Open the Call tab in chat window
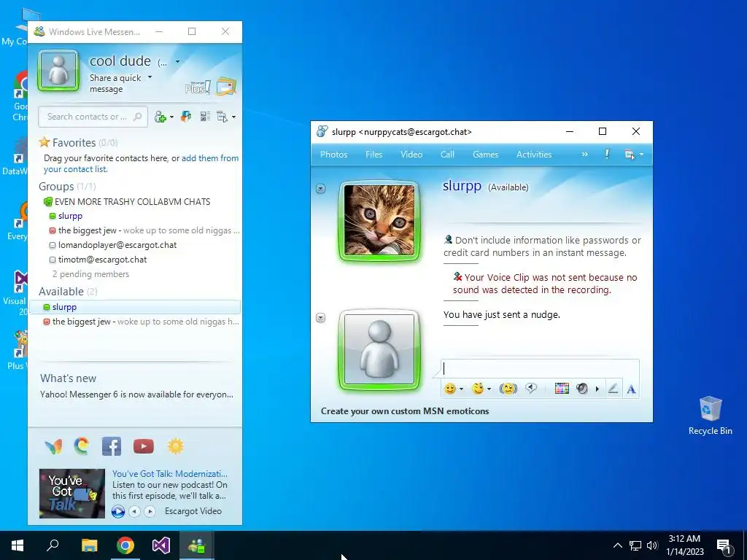Image resolution: width=747 pixels, height=560 pixels. [447, 155]
